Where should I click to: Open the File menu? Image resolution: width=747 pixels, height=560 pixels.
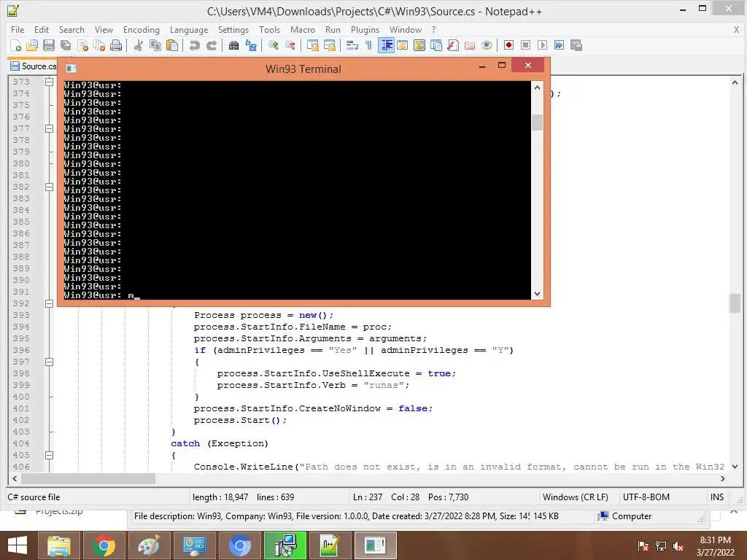(18, 29)
